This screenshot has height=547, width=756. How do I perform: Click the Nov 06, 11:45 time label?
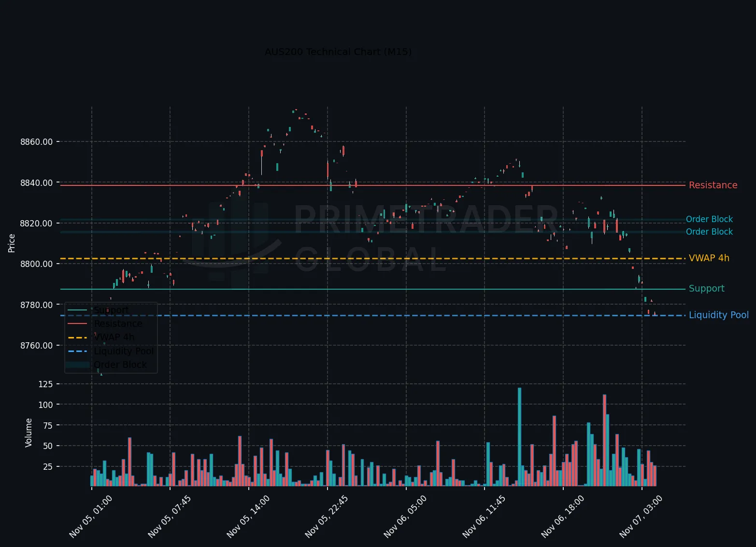coord(484,517)
